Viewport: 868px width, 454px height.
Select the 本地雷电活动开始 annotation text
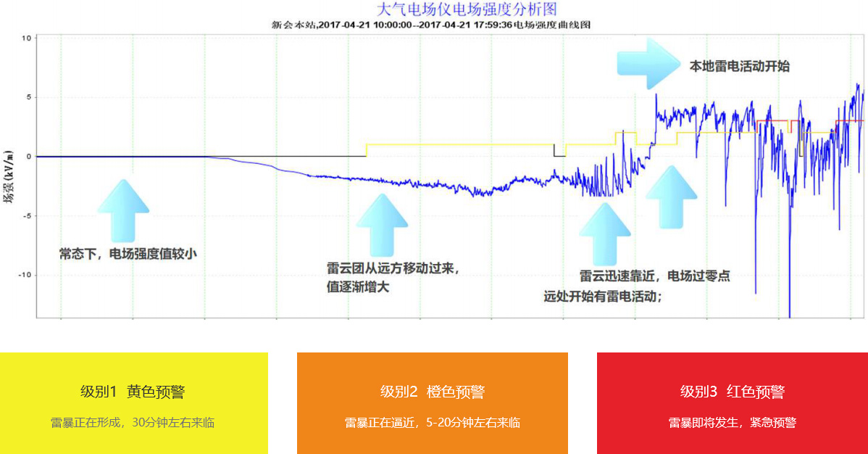click(739, 66)
